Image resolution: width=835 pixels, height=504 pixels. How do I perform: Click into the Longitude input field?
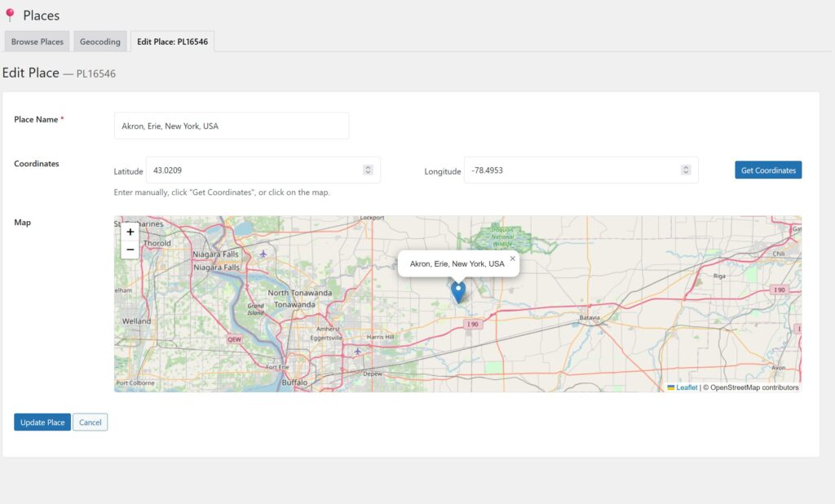571,170
